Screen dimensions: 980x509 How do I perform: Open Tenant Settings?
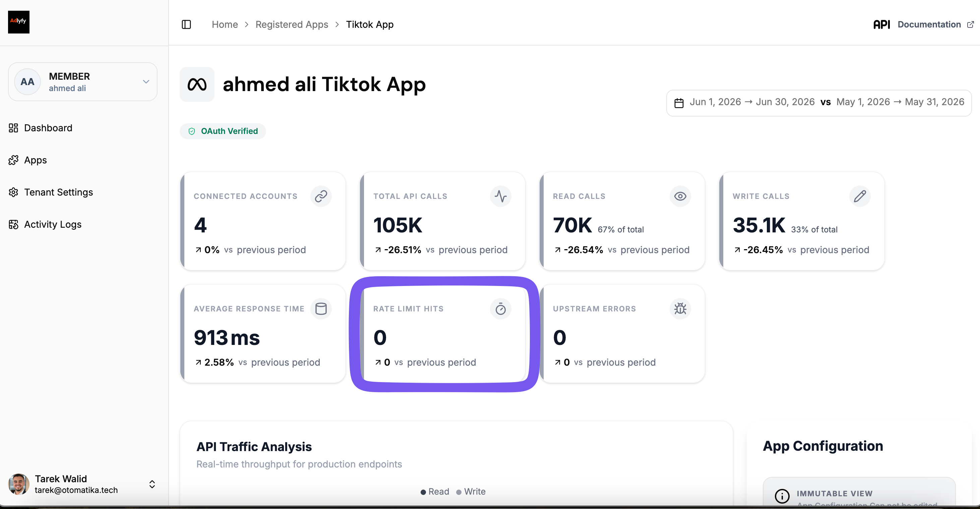(58, 192)
